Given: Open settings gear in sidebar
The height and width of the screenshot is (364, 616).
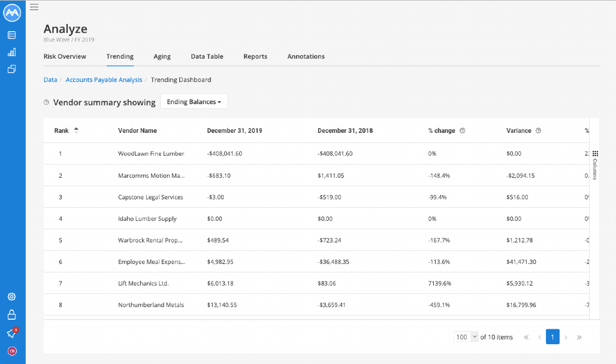Looking at the screenshot, I should [x=12, y=297].
